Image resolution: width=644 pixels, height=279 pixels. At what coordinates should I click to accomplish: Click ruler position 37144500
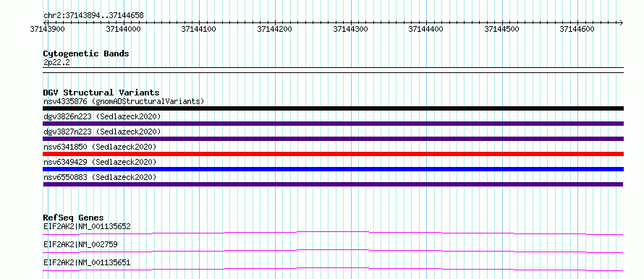point(502,29)
